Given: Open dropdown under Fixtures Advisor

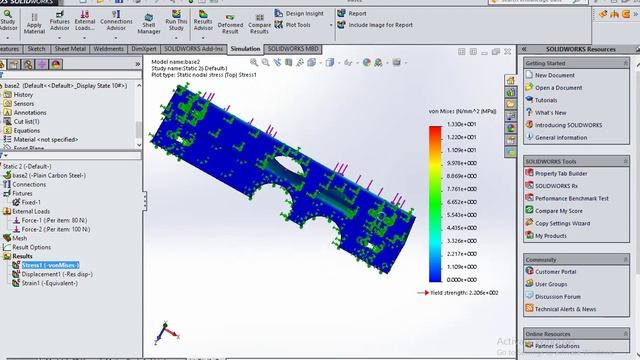Looking at the screenshot, I should pyautogui.click(x=60, y=38).
